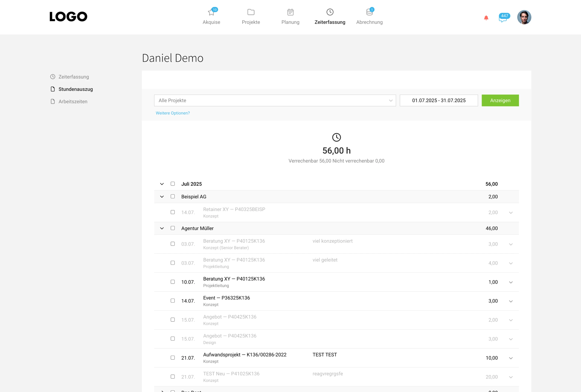This screenshot has height=392, width=581.
Task: Open the user profile avatar
Action: coord(524,17)
